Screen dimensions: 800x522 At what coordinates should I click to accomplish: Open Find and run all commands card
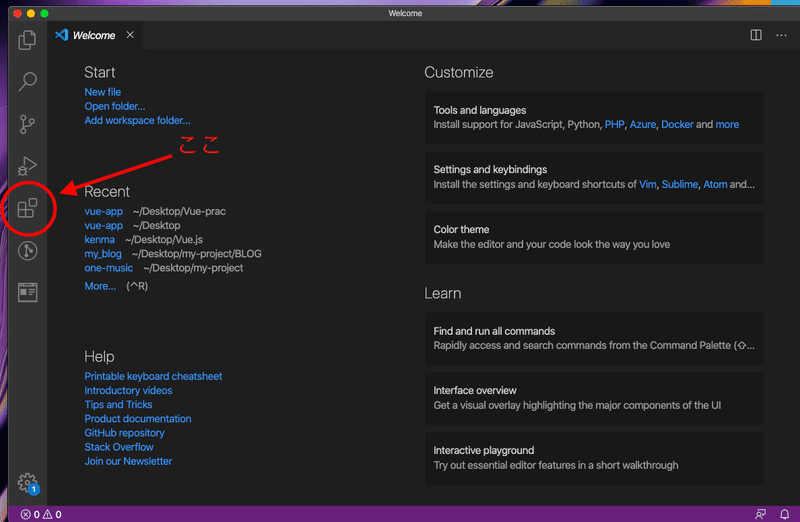(594, 339)
